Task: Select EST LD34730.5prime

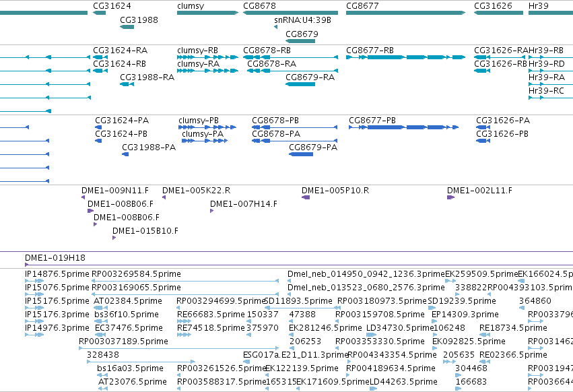Action: click(371, 335)
